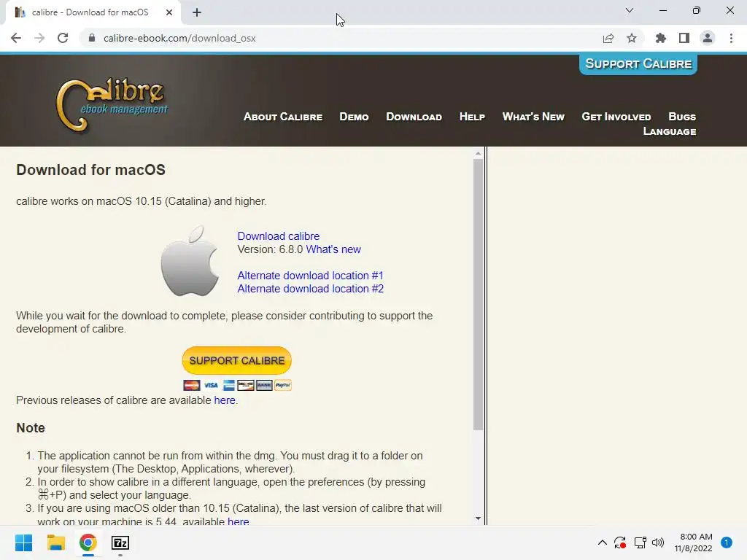The height and width of the screenshot is (560, 747).
Task: Click the Download calibre link
Action: (278, 236)
